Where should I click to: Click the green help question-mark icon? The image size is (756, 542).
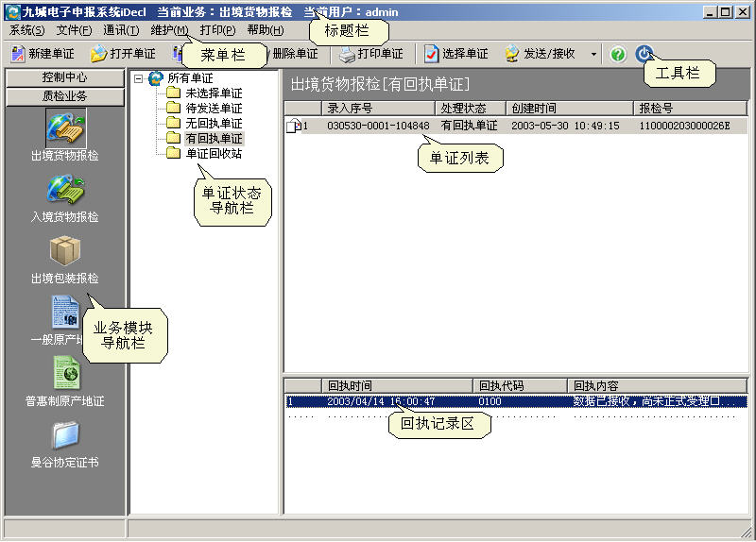point(618,54)
